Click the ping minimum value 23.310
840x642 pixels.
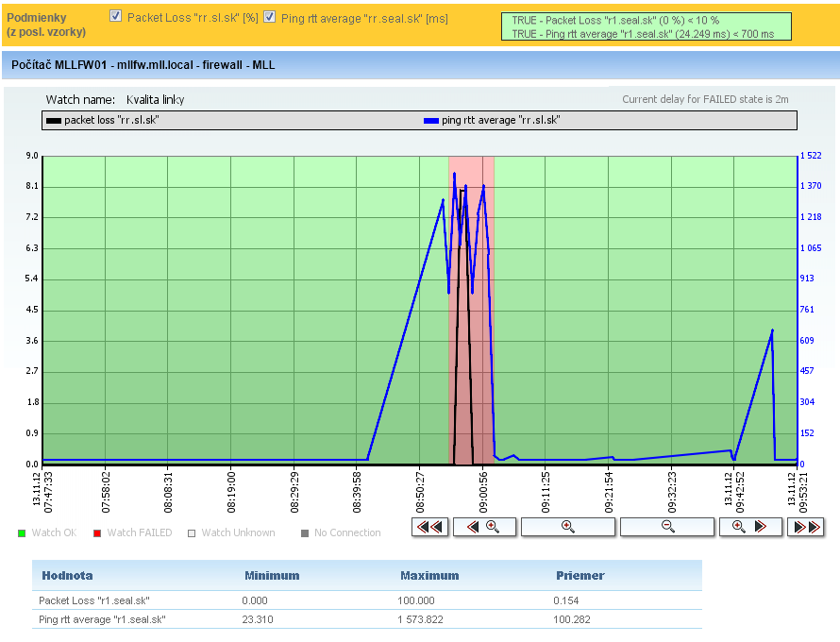tap(257, 619)
